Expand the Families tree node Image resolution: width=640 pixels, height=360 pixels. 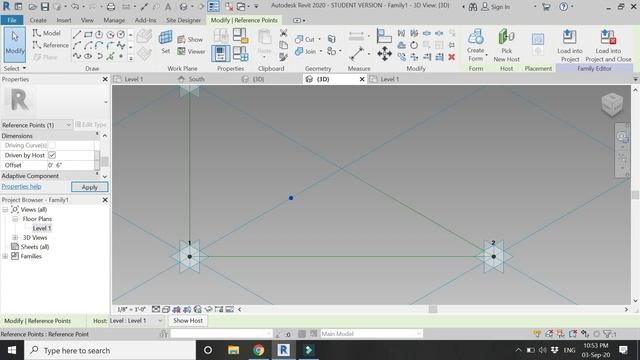click(x=5, y=256)
